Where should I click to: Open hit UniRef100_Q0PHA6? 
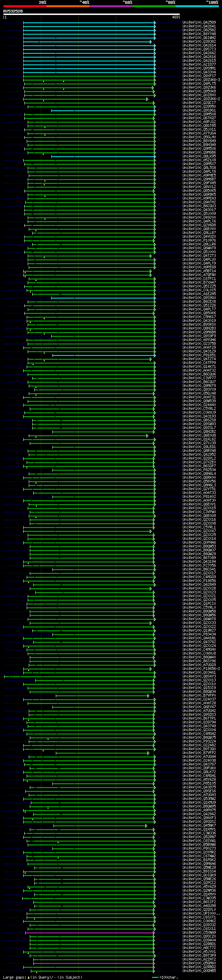click(199, 543)
